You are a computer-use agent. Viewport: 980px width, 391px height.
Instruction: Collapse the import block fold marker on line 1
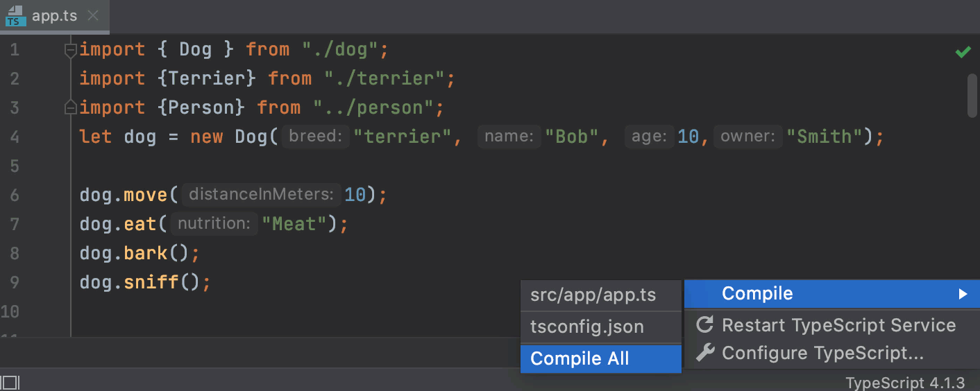tap(70, 50)
